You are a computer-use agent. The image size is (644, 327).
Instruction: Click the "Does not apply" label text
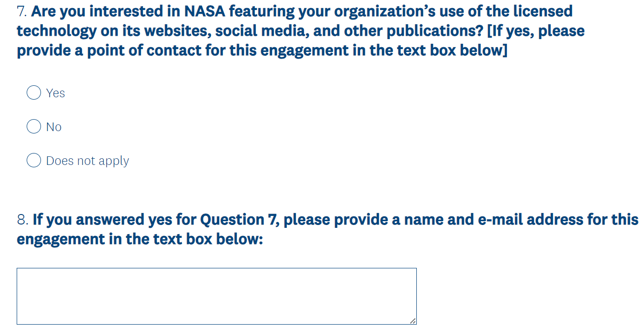coord(87,161)
